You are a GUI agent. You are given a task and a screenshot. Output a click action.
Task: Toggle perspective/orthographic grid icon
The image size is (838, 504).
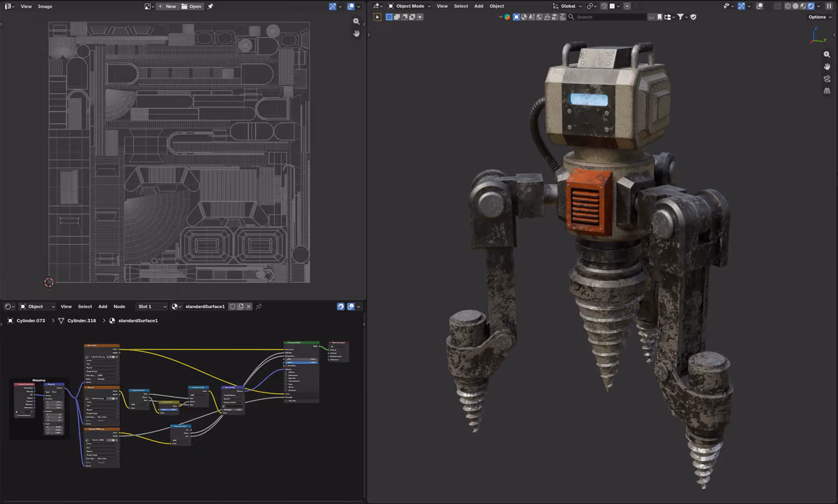click(x=827, y=91)
